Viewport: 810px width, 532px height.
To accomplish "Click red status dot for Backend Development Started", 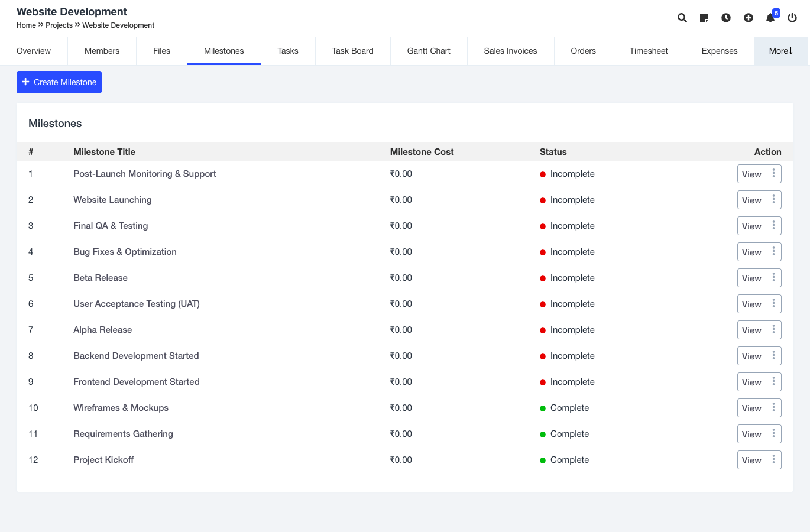I will click(x=543, y=356).
